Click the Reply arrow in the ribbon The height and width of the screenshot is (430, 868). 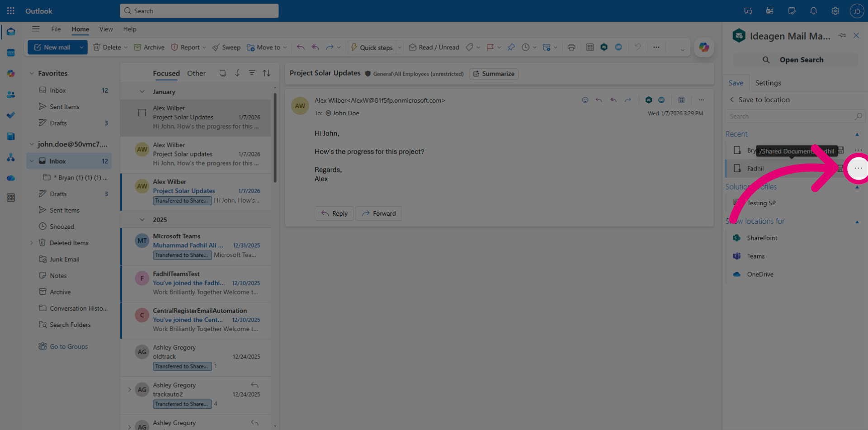click(301, 47)
